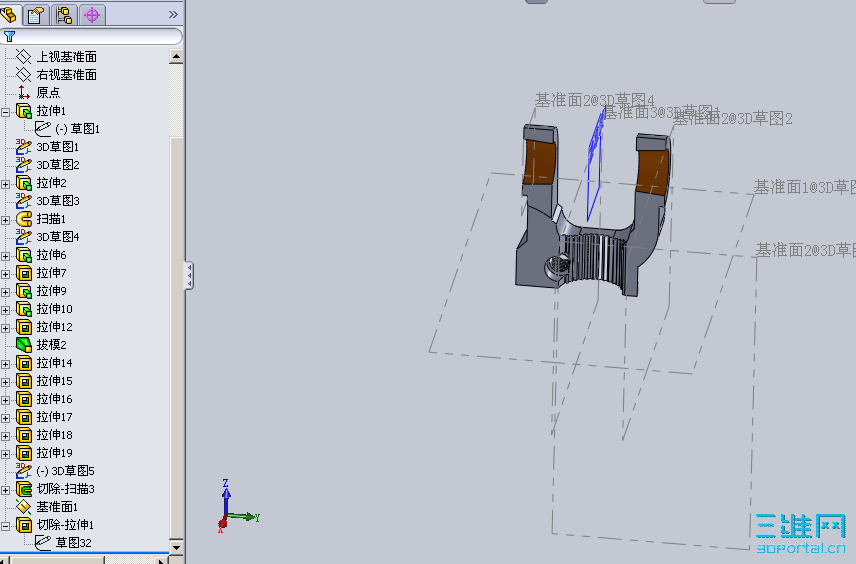Select the 拉伸10 feature icon
This screenshot has height=564, width=856.
click(23, 309)
